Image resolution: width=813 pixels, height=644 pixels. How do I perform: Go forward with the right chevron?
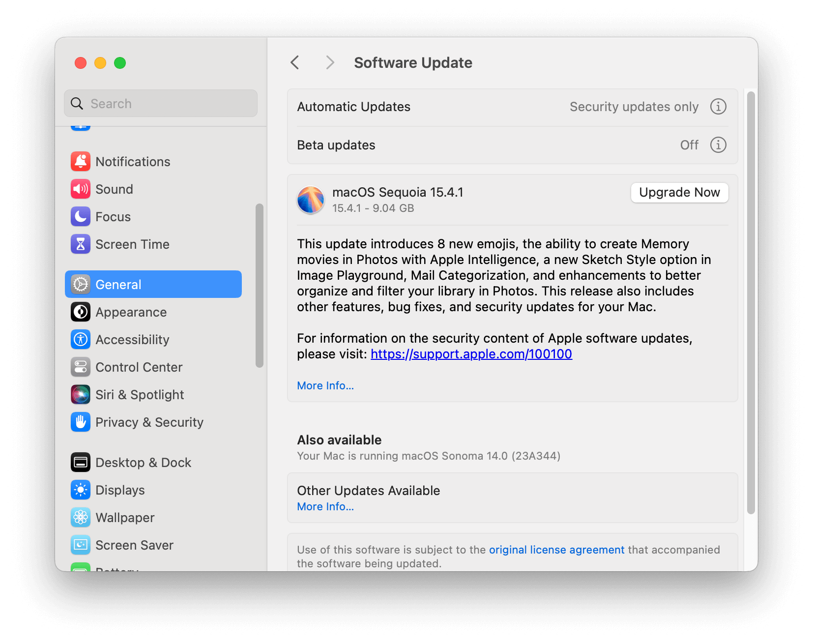[x=330, y=62]
